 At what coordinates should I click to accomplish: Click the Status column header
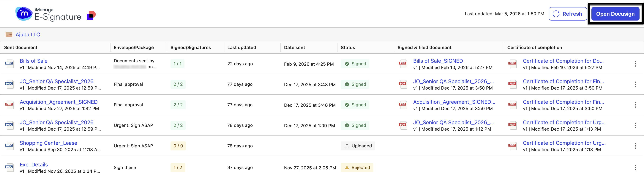[x=348, y=48]
